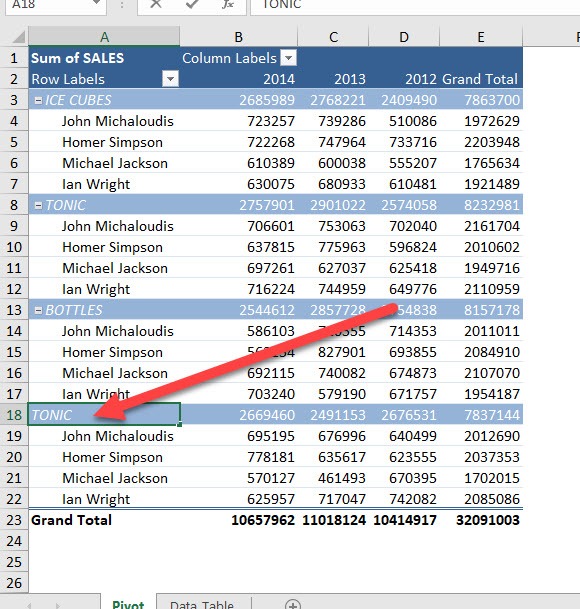This screenshot has height=609, width=580.
Task: Select cell value 676996
Action: (x=333, y=436)
